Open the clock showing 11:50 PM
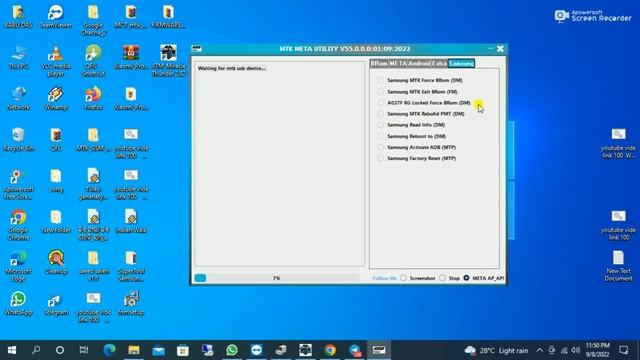The height and width of the screenshot is (360, 640). click(598, 350)
